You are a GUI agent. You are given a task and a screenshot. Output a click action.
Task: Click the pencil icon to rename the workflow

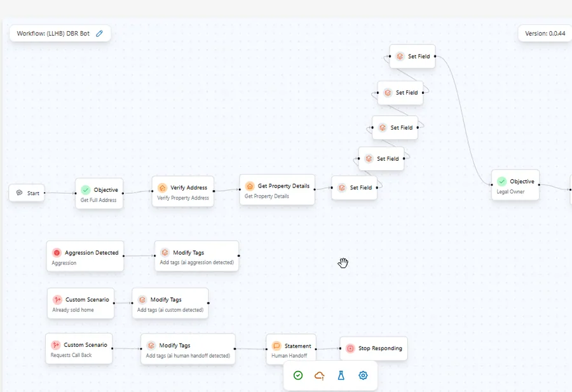(x=99, y=34)
